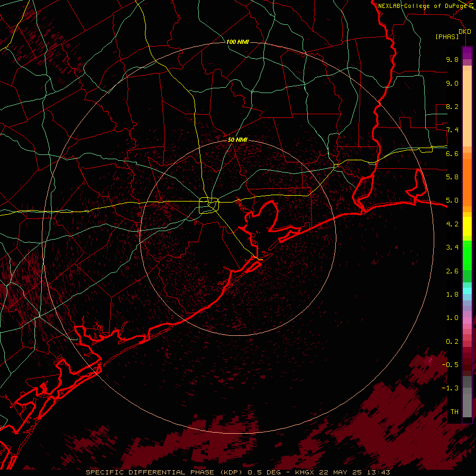
Task: Click the 5.0 value on the scale
Action: click(x=452, y=200)
